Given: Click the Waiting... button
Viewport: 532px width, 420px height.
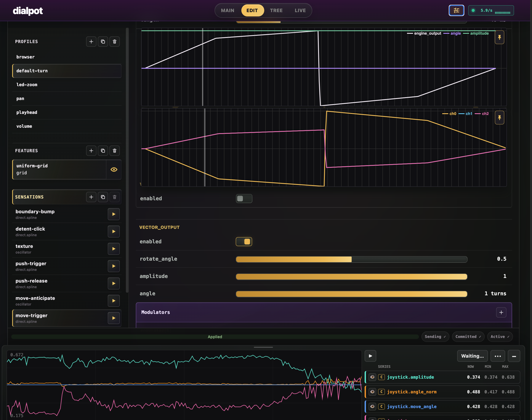Looking at the screenshot, I should pyautogui.click(x=472, y=356).
